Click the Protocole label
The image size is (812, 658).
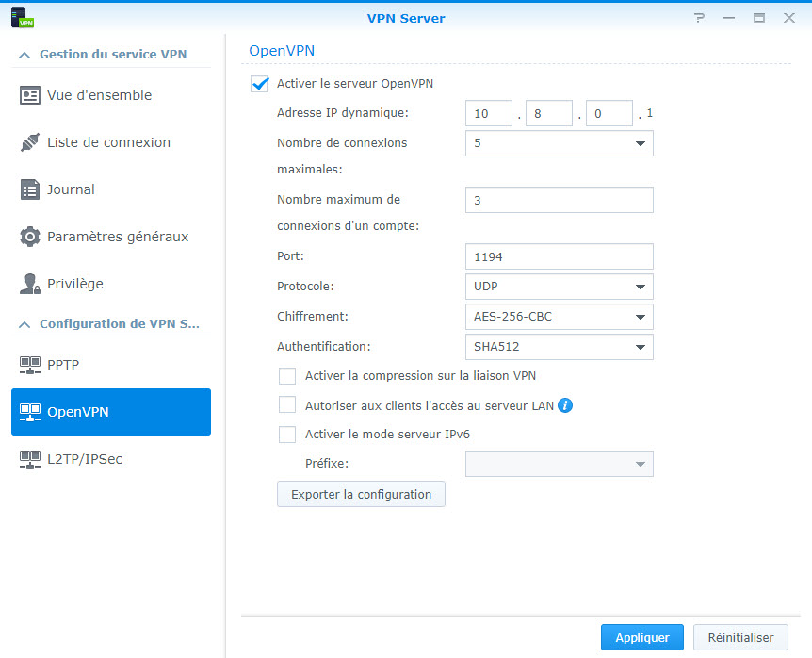(x=305, y=287)
